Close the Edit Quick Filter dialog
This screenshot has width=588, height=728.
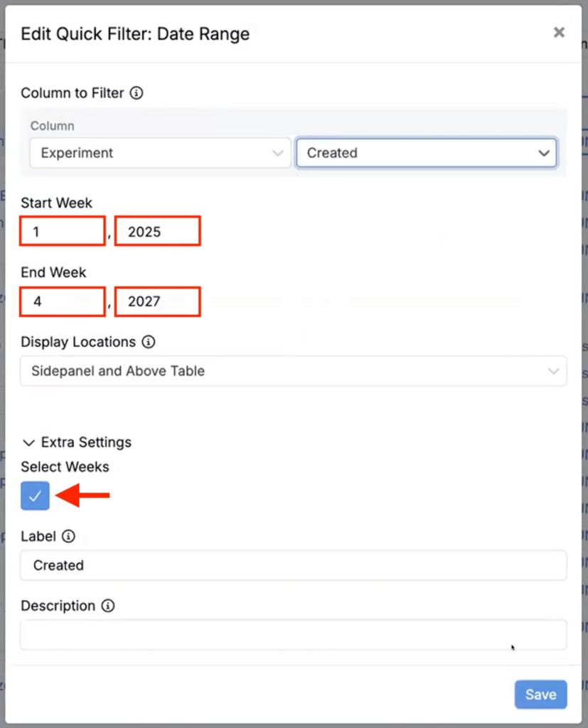tap(559, 32)
